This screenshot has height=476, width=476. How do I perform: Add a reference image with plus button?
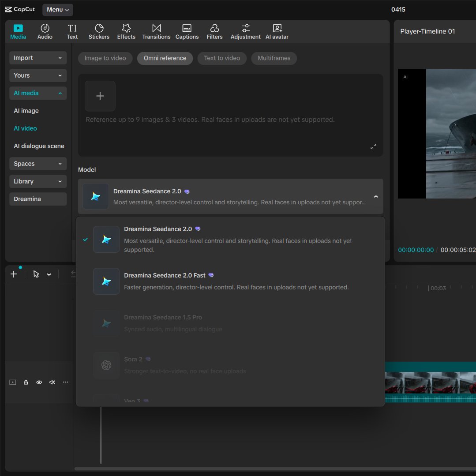pos(100,96)
